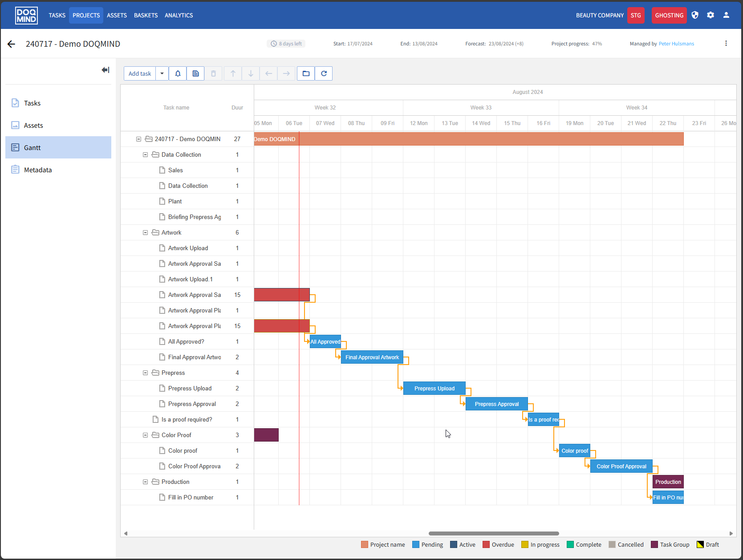
Task: Open the Analytics menu
Action: pos(179,15)
